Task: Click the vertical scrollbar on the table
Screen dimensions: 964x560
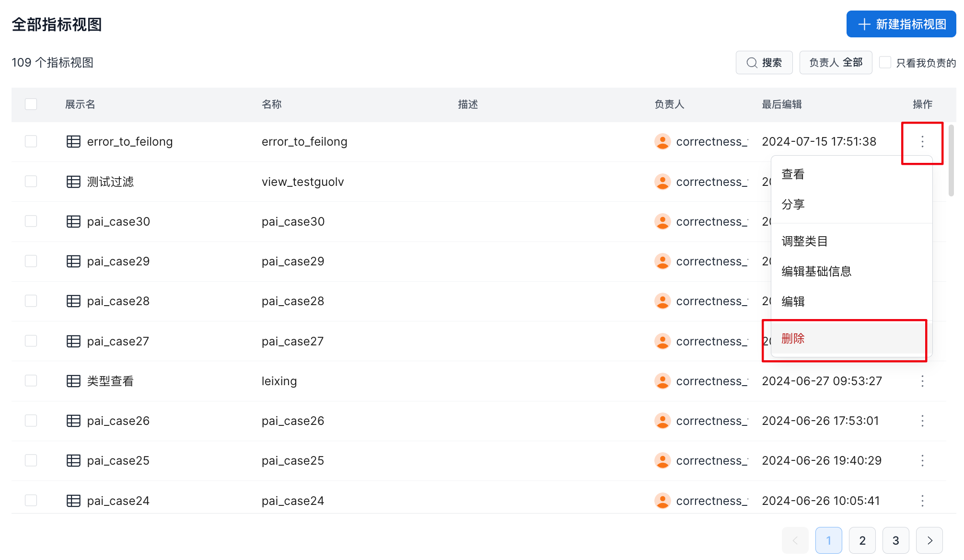Action: pyautogui.click(x=951, y=161)
